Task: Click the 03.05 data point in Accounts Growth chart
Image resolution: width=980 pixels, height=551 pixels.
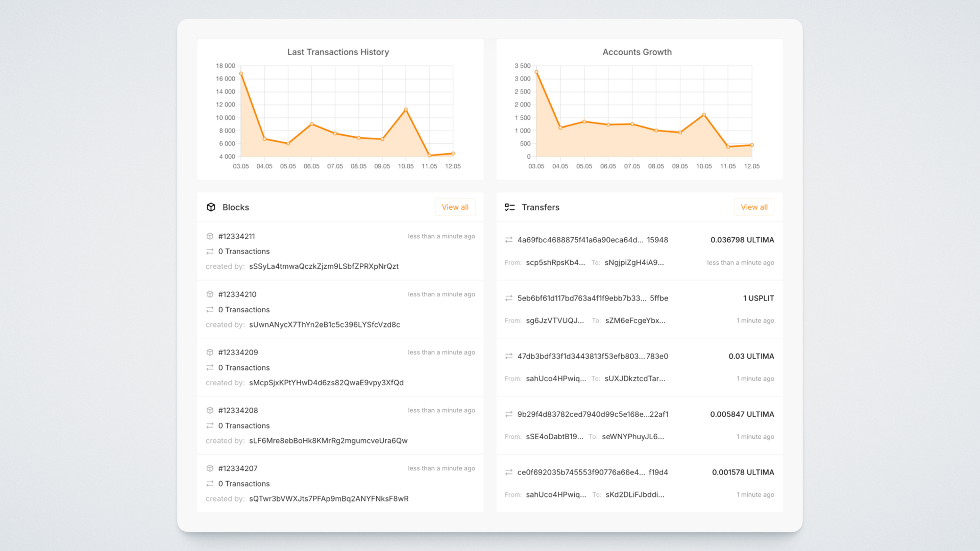Action: [536, 72]
